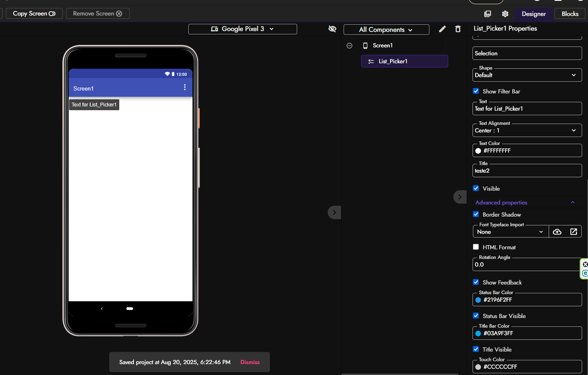588x375 pixels.
Task: Click the Copy Screen button
Action: [34, 13]
